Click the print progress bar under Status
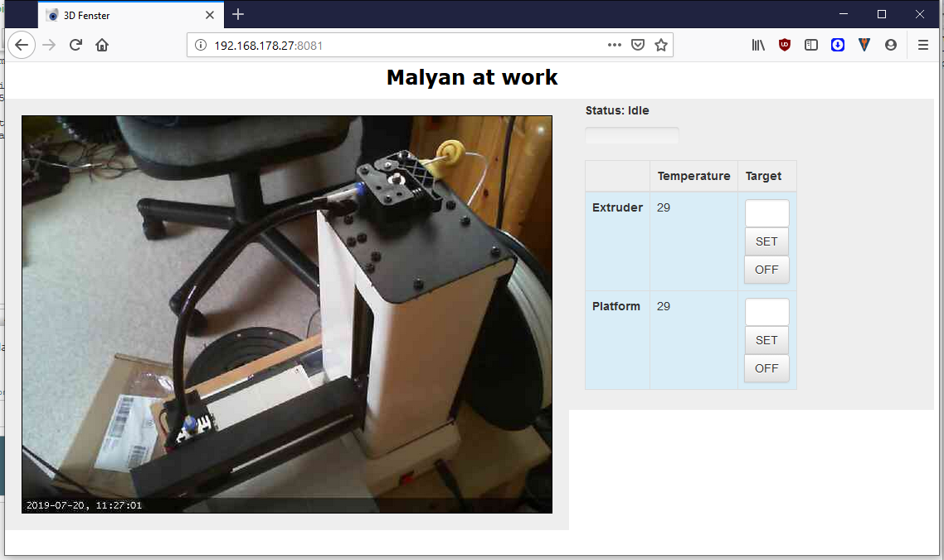 tap(632, 135)
